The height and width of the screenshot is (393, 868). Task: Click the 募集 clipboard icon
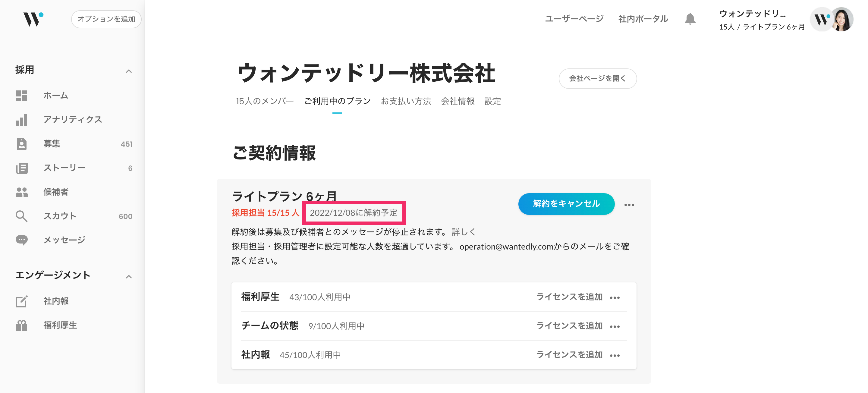(x=22, y=144)
